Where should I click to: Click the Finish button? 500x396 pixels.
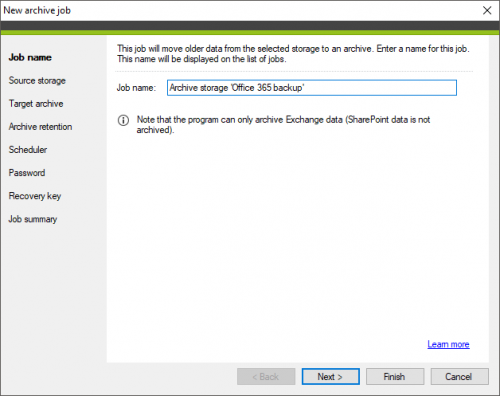point(395,377)
